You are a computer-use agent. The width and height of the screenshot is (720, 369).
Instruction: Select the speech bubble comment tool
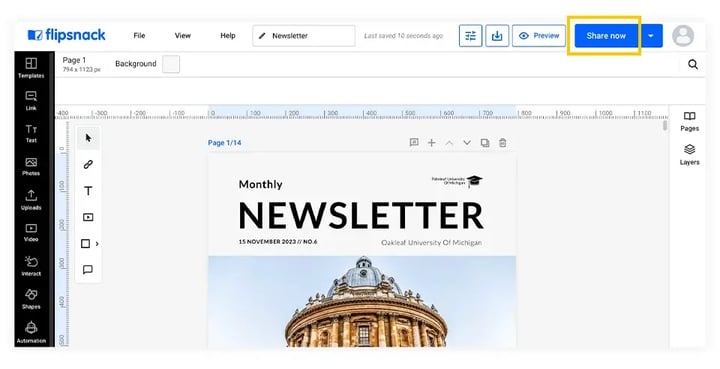point(88,269)
